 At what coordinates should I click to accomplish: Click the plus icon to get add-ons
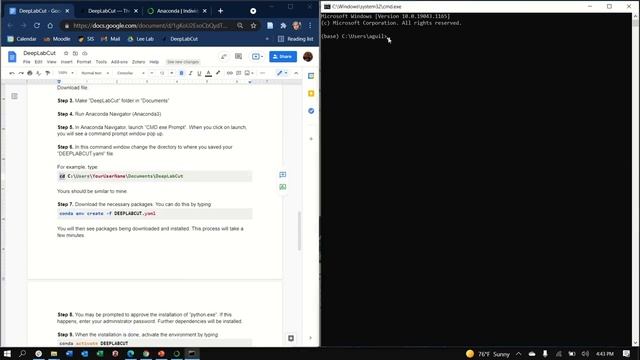(311, 139)
